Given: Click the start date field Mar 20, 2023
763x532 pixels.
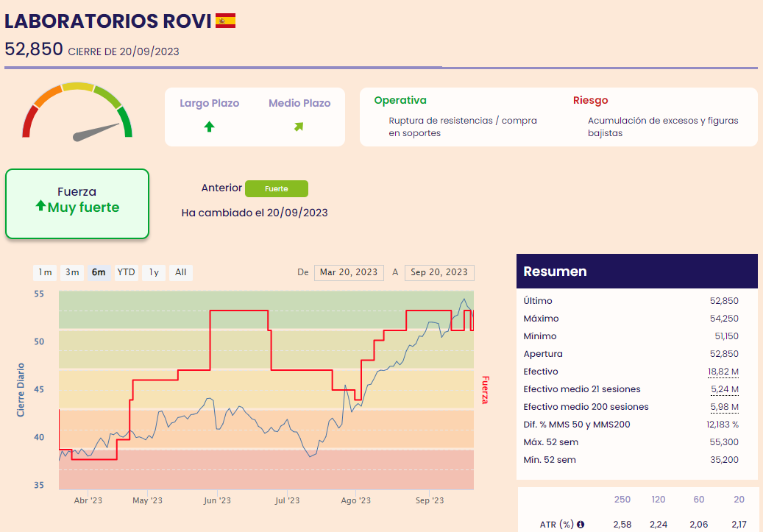Looking at the screenshot, I should (x=349, y=272).
